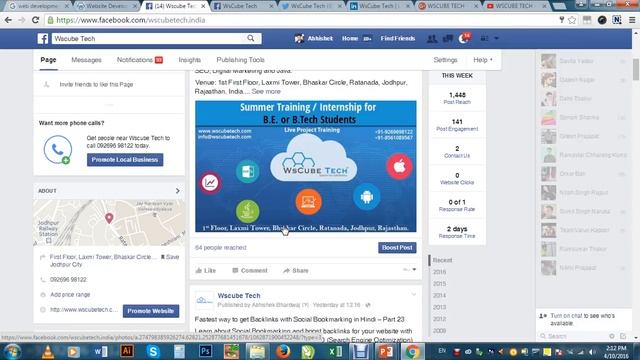Open page Settings
This screenshot has width=640, height=360.
pyautogui.click(x=445, y=60)
